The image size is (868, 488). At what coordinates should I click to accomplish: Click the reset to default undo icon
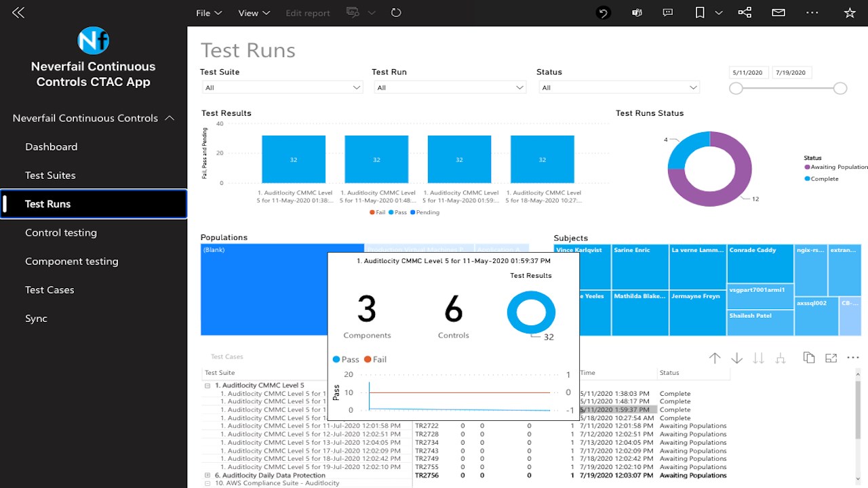click(x=603, y=13)
